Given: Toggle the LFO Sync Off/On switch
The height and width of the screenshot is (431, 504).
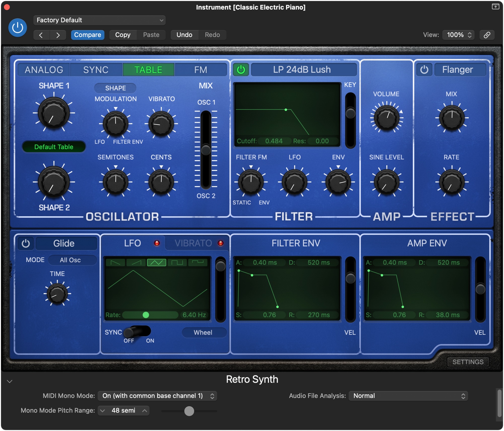Looking at the screenshot, I should [137, 332].
